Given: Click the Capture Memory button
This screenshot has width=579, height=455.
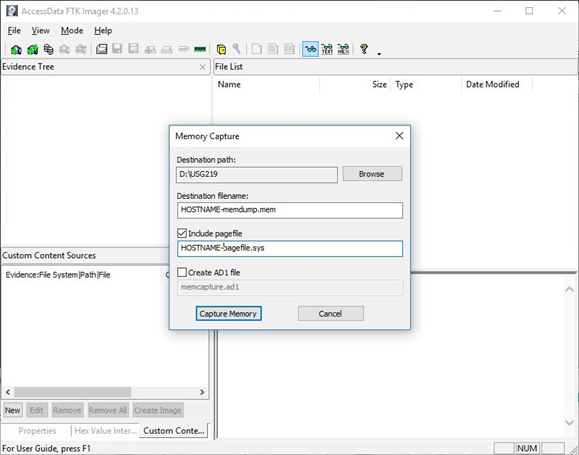Looking at the screenshot, I should (229, 314).
